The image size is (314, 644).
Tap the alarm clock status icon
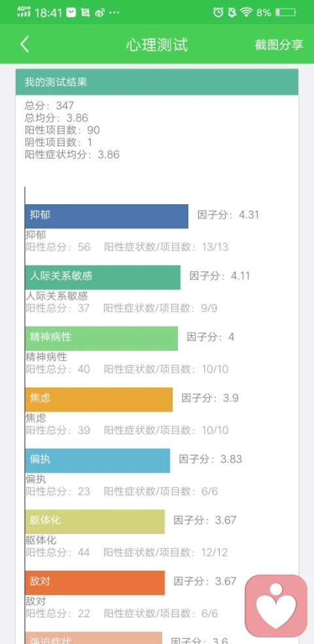(x=218, y=12)
